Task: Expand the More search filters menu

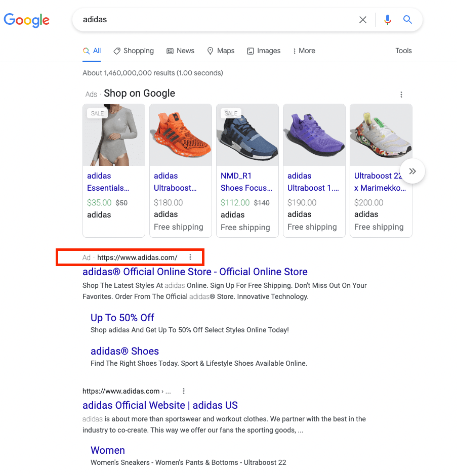Action: point(304,51)
